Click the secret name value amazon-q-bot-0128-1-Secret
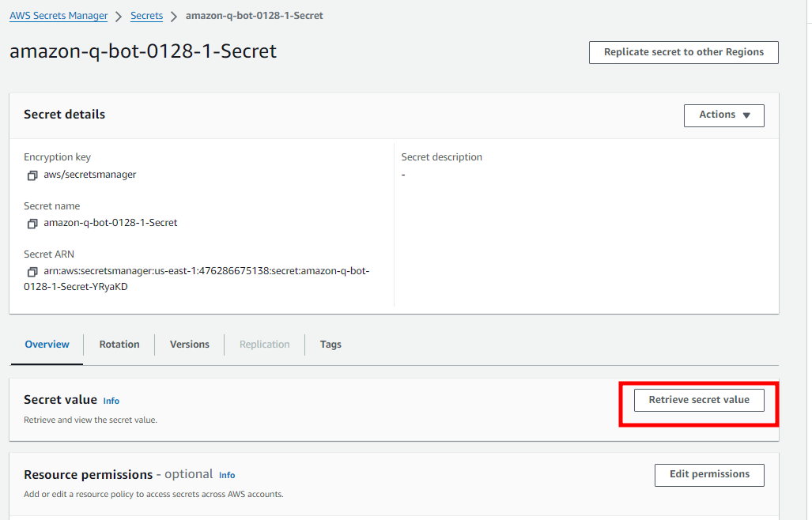The image size is (812, 520). [111, 223]
